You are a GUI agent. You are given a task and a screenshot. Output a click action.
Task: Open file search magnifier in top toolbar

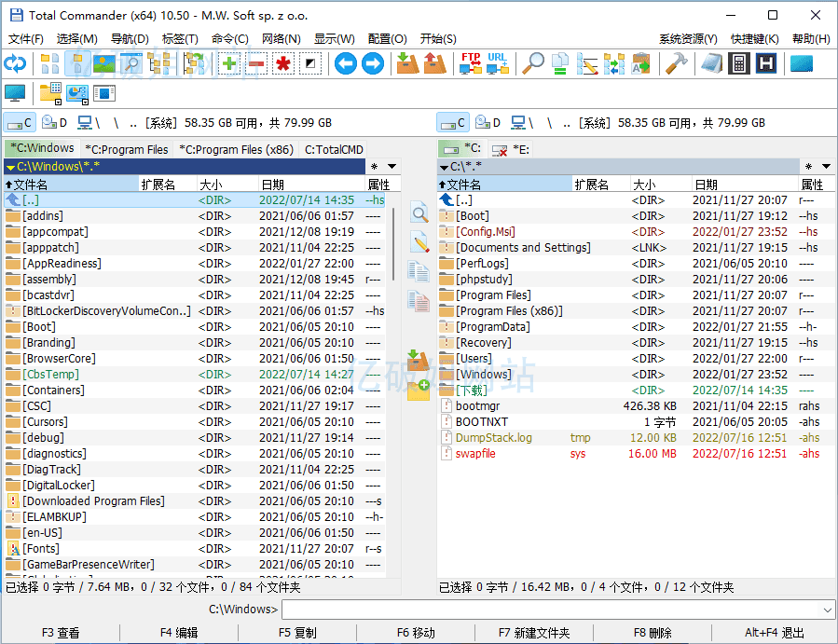pyautogui.click(x=533, y=64)
